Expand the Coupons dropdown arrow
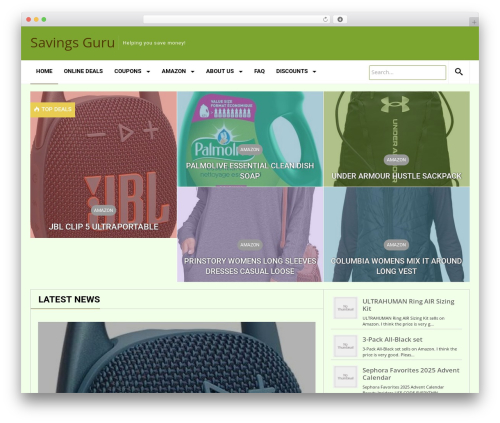Screen dimensions: 500x423 (148, 72)
